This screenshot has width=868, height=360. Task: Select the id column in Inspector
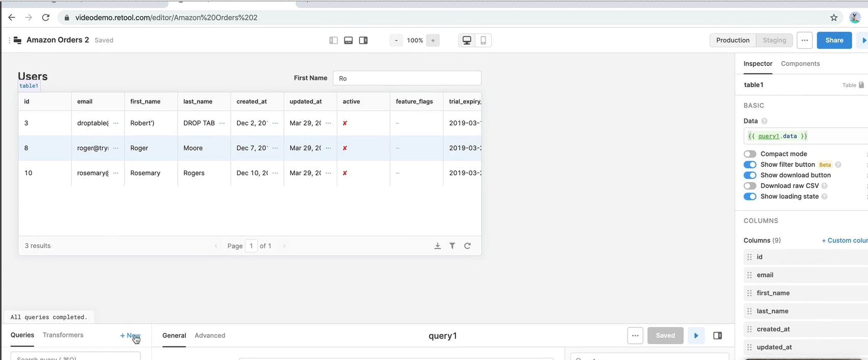pyautogui.click(x=806, y=257)
